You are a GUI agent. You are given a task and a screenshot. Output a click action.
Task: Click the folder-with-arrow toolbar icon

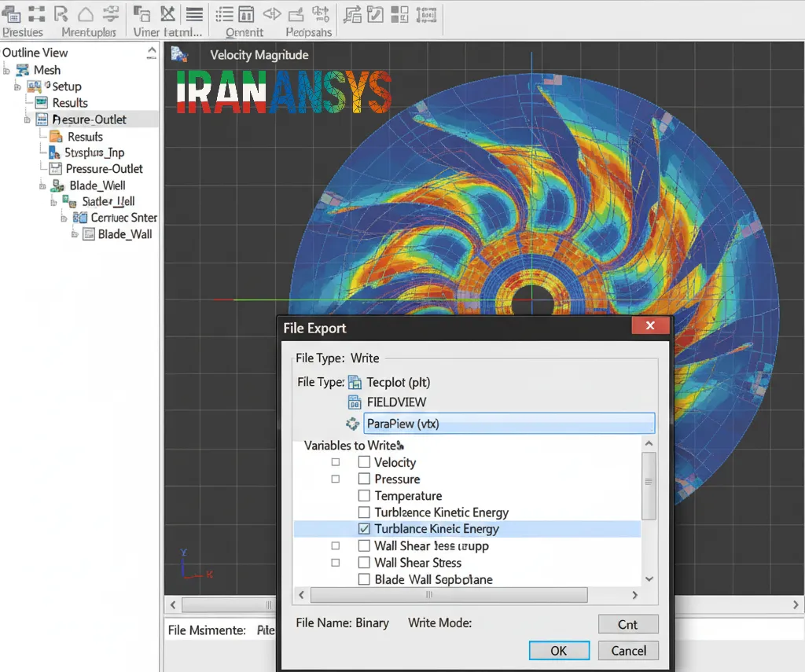pos(296,15)
